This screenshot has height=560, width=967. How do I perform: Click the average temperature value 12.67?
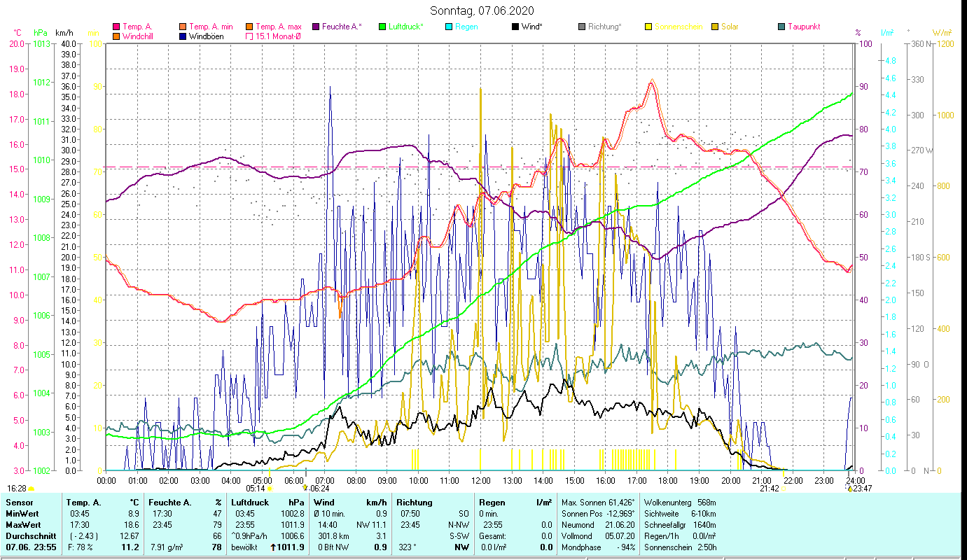(x=130, y=536)
